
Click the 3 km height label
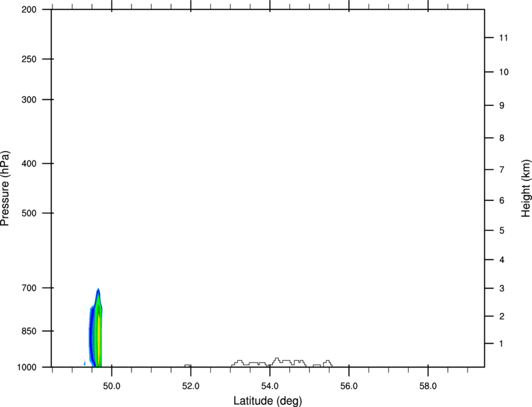(x=502, y=288)
